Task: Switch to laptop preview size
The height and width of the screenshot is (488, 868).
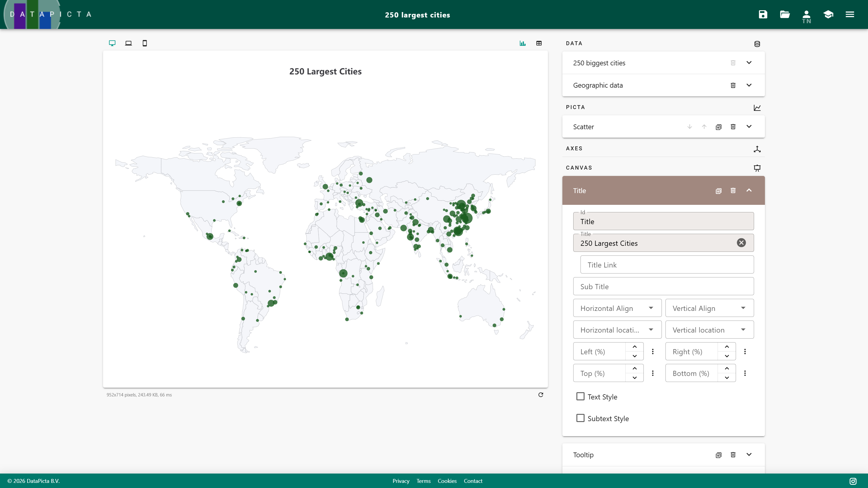Action: 128,43
